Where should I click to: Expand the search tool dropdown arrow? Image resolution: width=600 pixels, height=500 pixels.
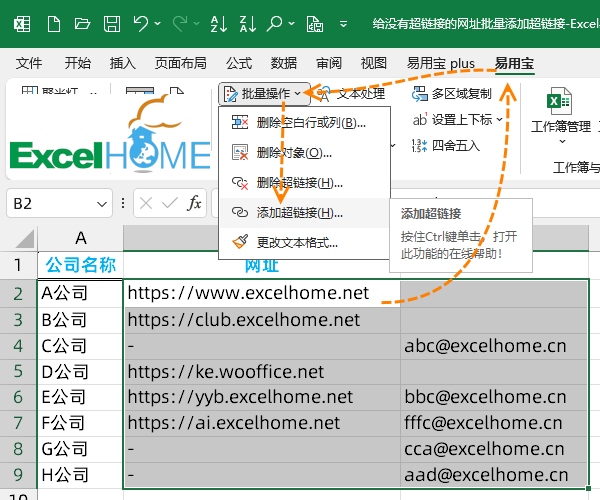292,24
